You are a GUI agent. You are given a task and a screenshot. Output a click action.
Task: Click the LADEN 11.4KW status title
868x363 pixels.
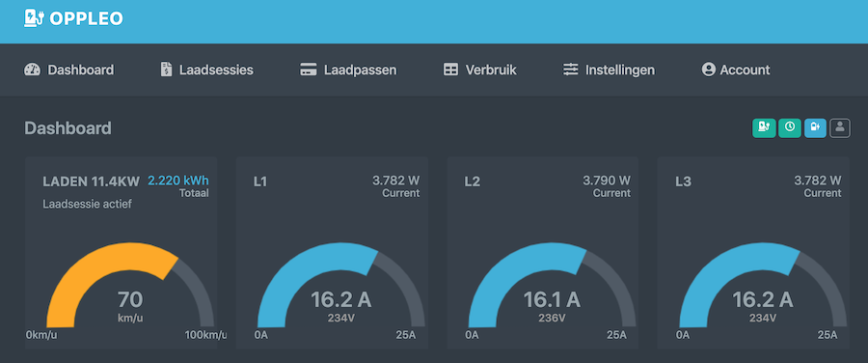(92, 181)
